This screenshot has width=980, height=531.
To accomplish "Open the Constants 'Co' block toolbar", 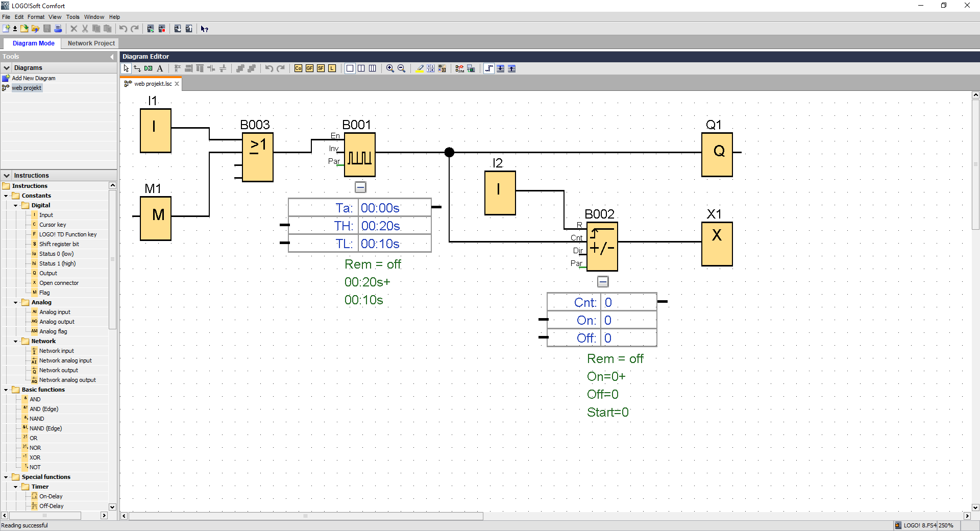I will [x=298, y=68].
